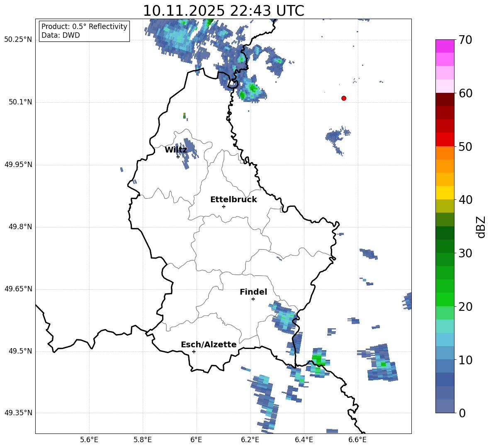Click the Product: 0.5° Reflectivity text
The image size is (491, 448).
click(84, 27)
